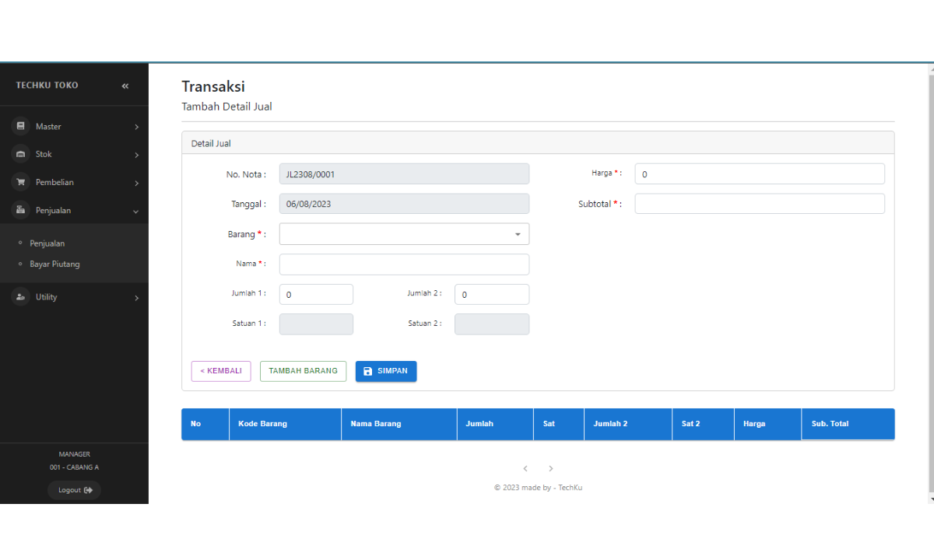Image resolution: width=934 pixels, height=560 pixels.
Task: Collapse the sidebar with the double-chevron icon
Action: pyautogui.click(x=125, y=86)
